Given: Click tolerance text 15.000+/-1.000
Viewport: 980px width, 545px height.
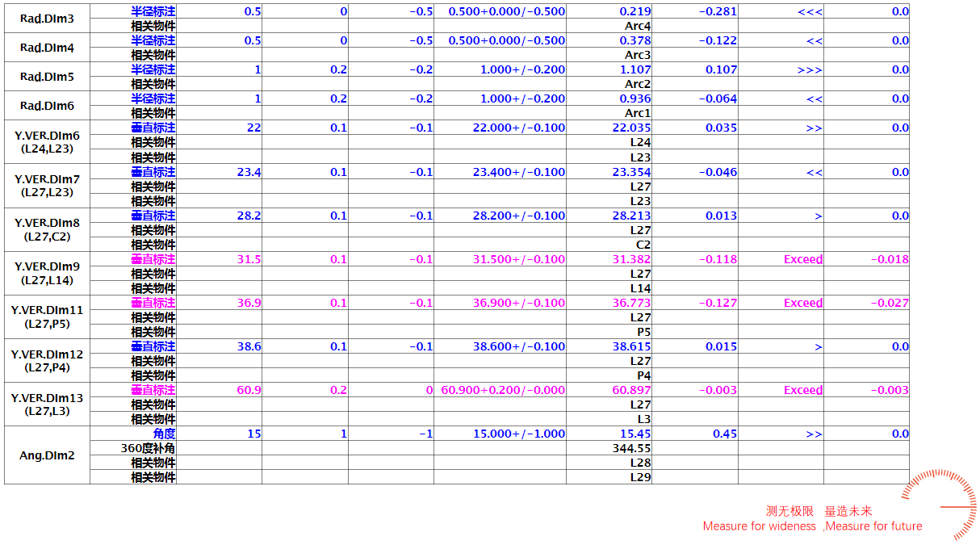Looking at the screenshot, I should pyautogui.click(x=519, y=434).
